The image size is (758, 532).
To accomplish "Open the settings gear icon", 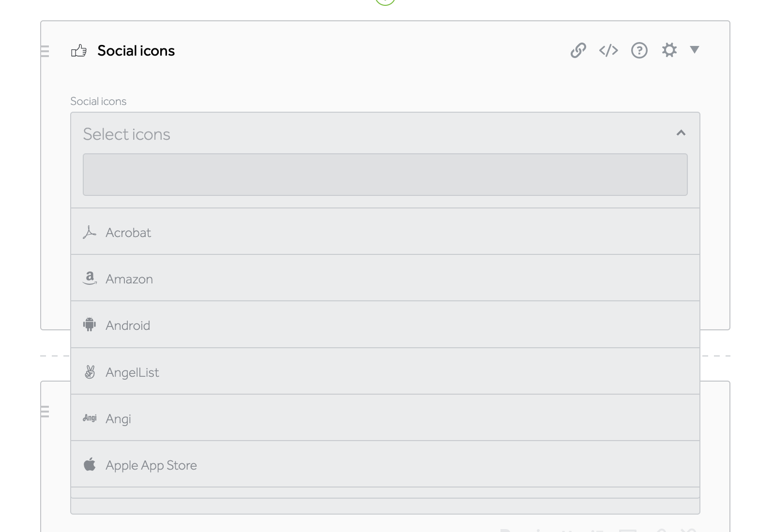I will (x=669, y=50).
